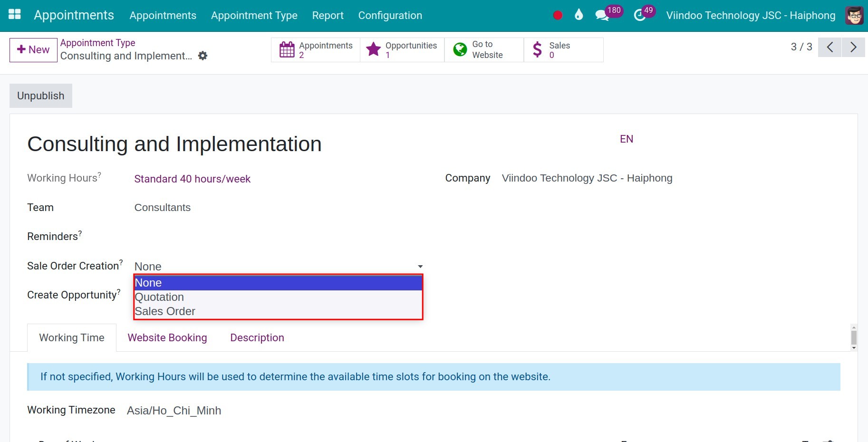This screenshot has width=868, height=442.
Task: Choose None in the dropdown list
Action: (279, 283)
